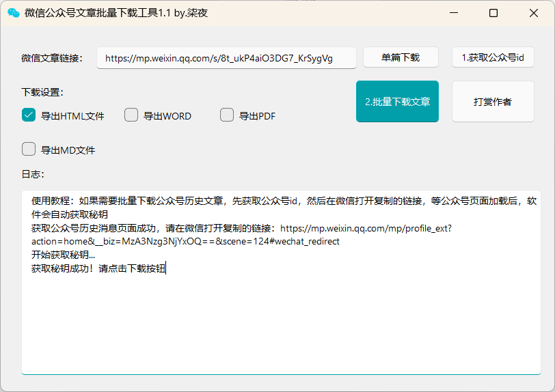Click inside the 日志 log text area

(281, 282)
